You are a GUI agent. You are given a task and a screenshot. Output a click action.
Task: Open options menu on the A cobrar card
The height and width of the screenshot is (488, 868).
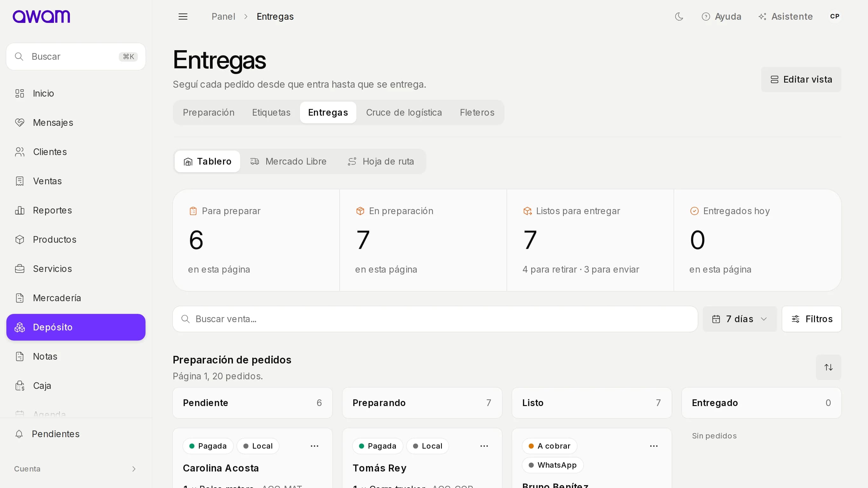654,446
